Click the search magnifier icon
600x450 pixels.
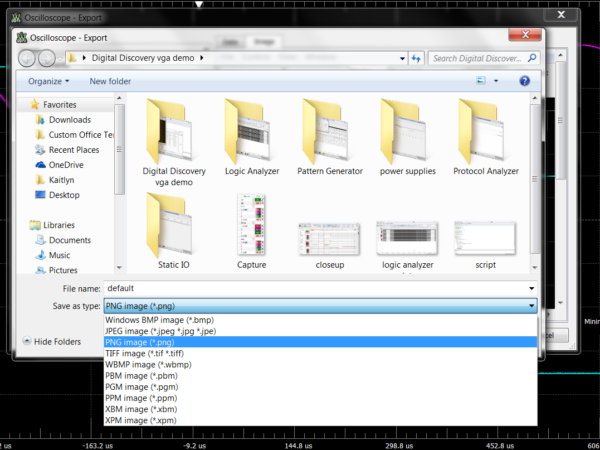[532, 58]
